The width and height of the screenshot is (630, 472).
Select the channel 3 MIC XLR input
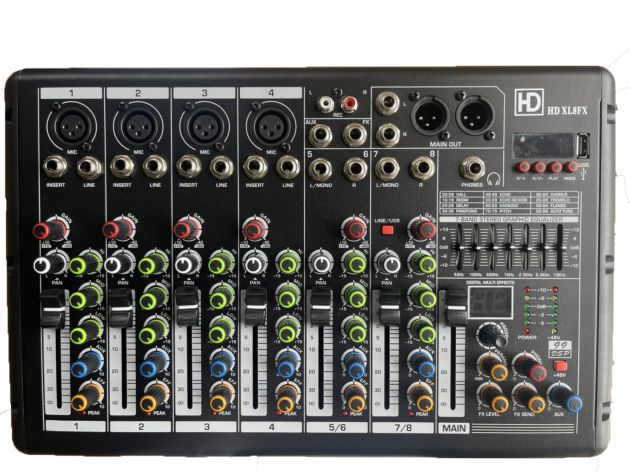[205, 126]
